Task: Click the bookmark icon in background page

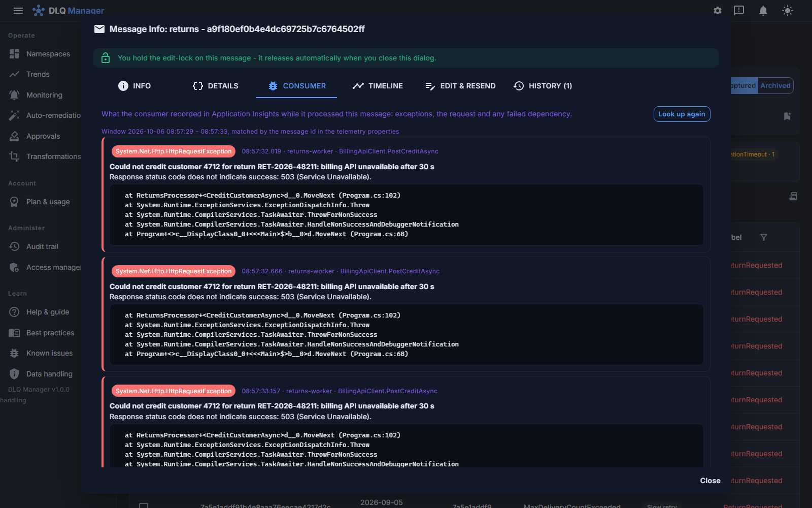Action: click(x=787, y=116)
